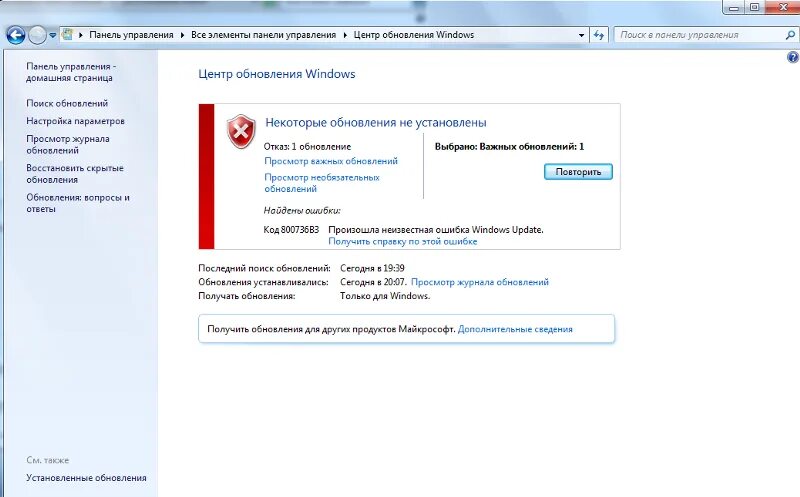Expand arrow before 'Панель управления' breadcrumb
This screenshot has width=800, height=497.
[x=81, y=35]
